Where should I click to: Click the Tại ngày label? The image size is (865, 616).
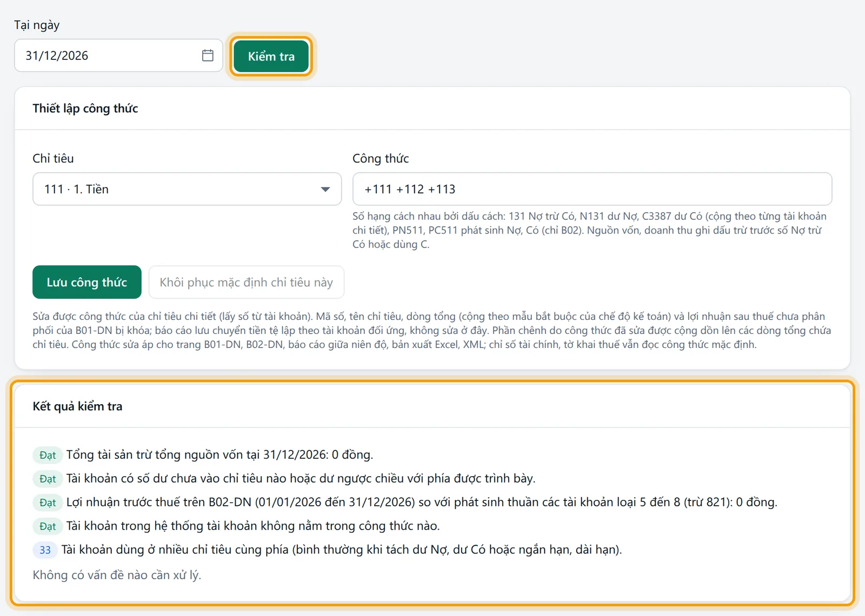(37, 25)
